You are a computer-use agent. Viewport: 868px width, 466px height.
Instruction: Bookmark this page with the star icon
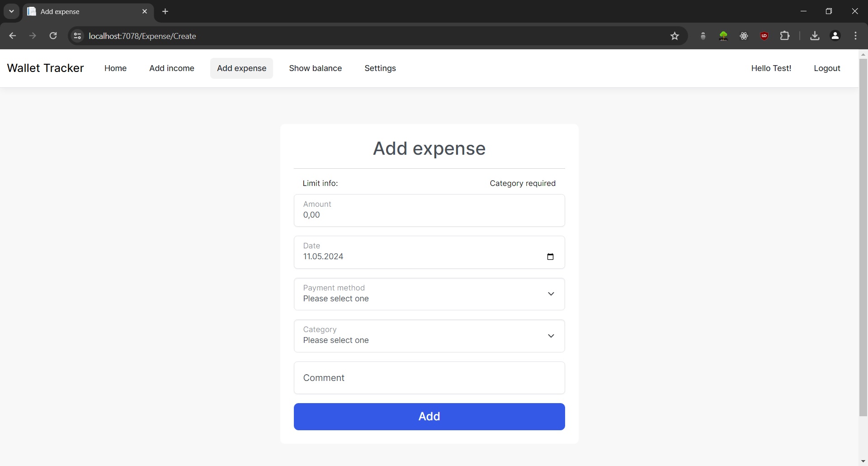click(x=675, y=36)
